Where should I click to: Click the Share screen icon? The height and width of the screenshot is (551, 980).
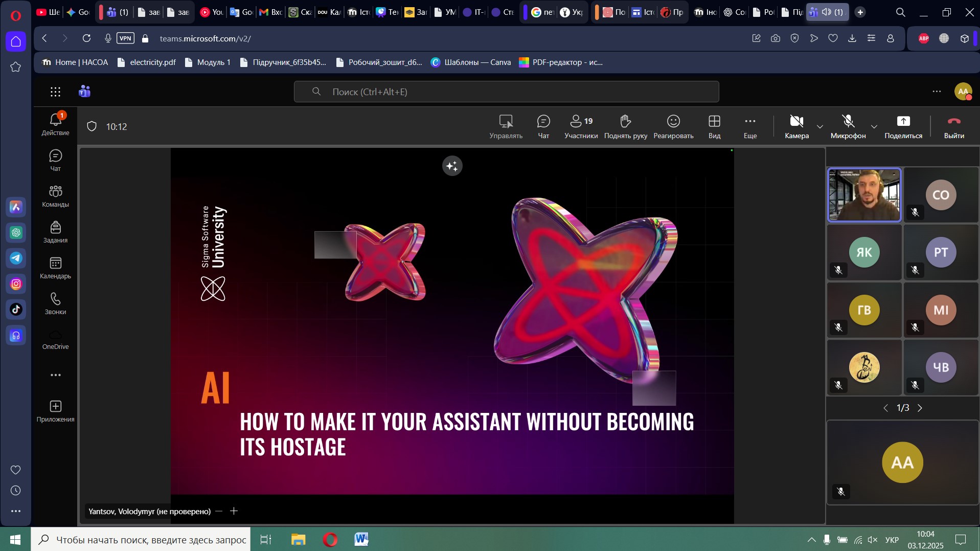click(x=903, y=126)
